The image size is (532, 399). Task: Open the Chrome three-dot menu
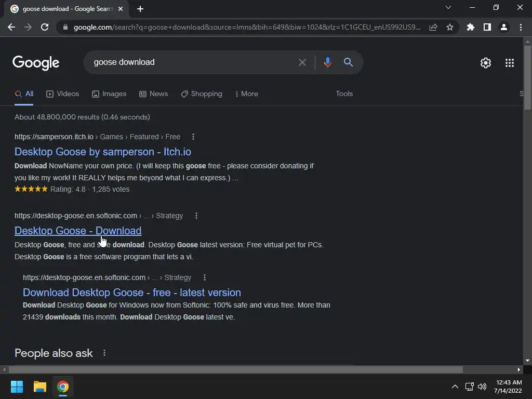point(521,27)
